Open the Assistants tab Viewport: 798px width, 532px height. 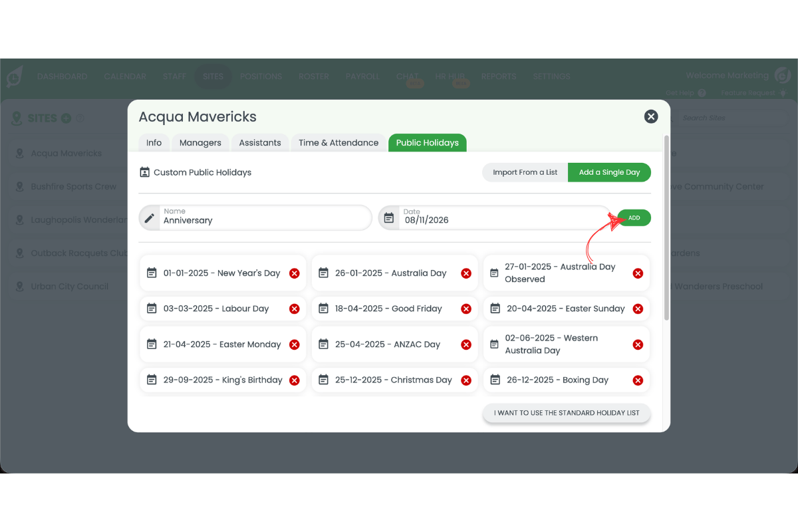point(260,143)
